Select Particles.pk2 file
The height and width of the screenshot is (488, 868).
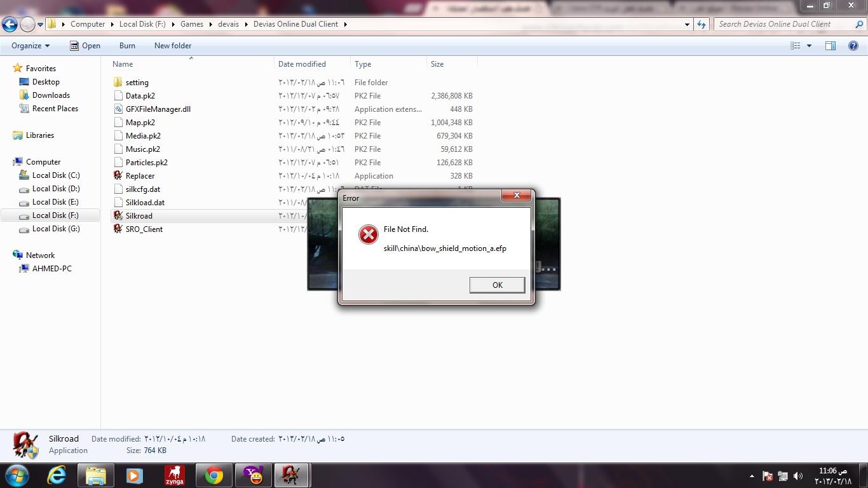tap(146, 163)
